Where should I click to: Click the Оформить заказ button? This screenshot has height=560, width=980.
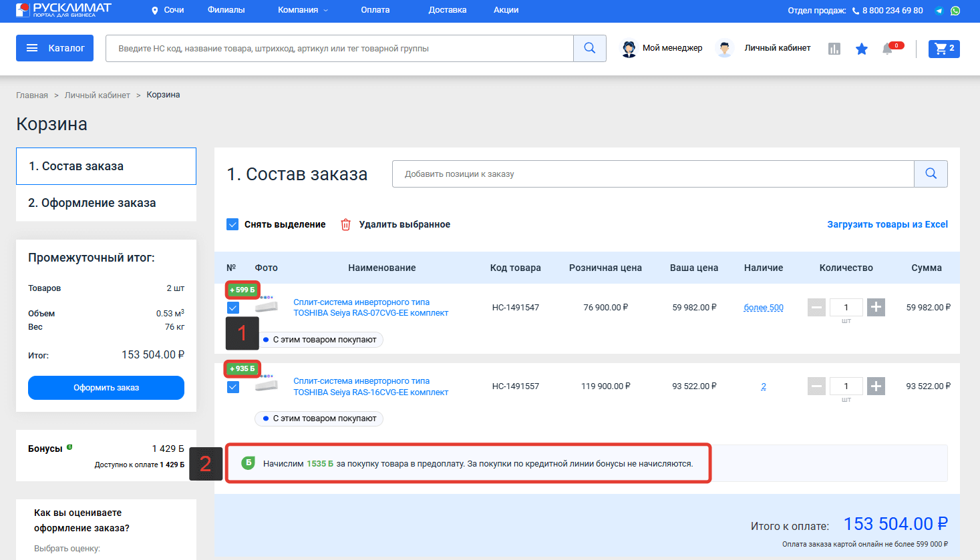(106, 388)
